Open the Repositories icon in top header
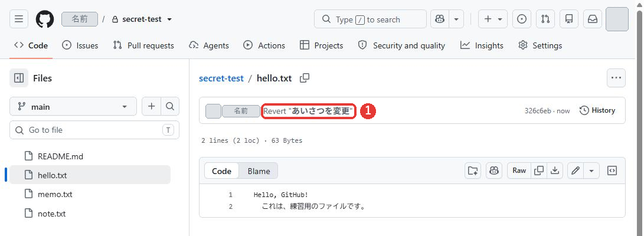This screenshot has height=236, width=644. point(569,19)
